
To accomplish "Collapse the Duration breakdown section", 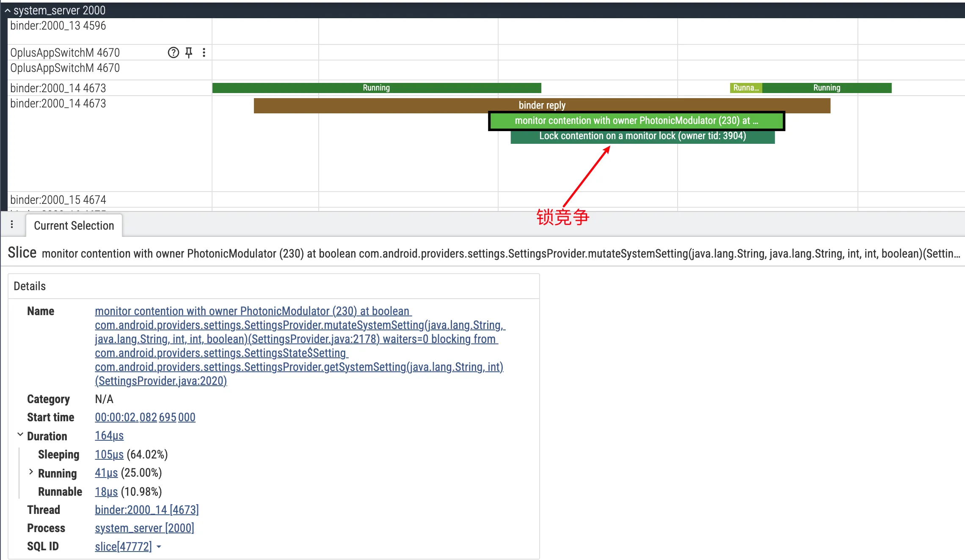I will [20, 435].
